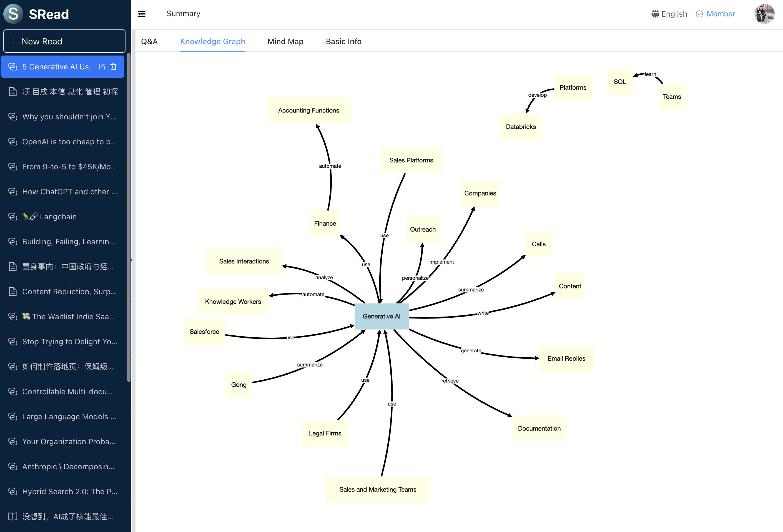Click the link icon beside Langchain entry

click(x=12, y=217)
